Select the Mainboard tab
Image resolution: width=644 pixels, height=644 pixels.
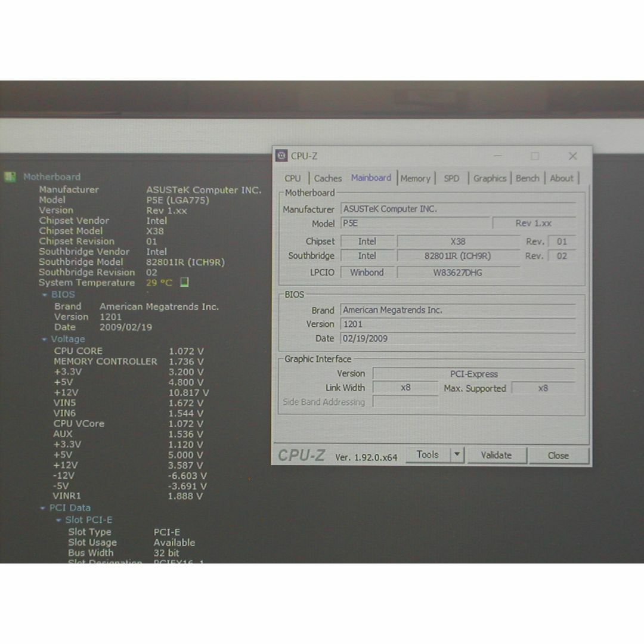[371, 178]
